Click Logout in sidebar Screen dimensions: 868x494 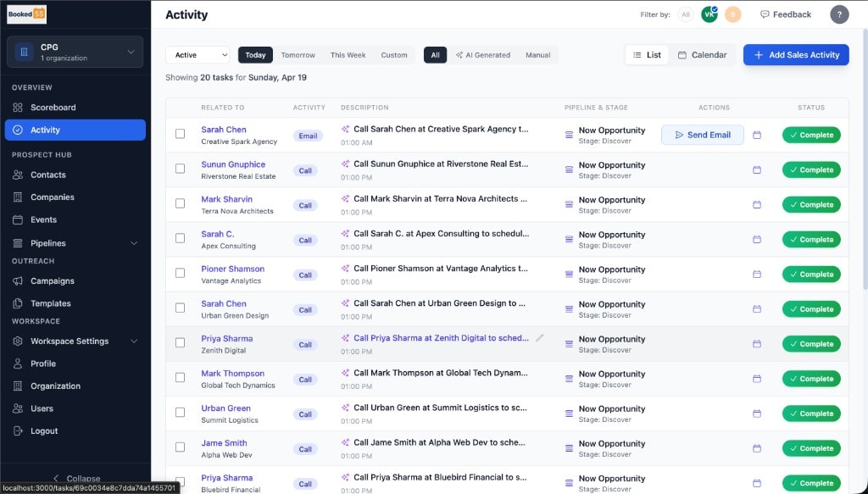click(75, 431)
